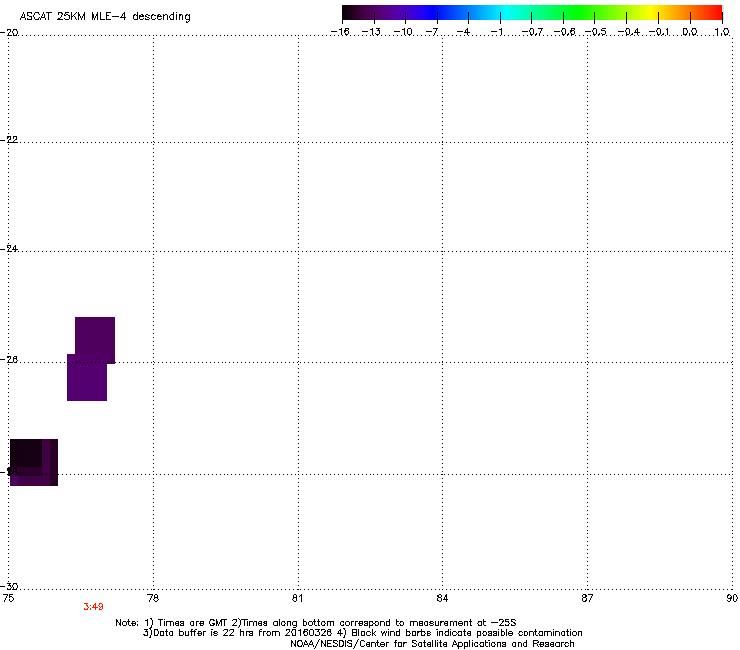The image size is (740, 650).
Task: Click the 90 longitude axis label
Action: click(x=732, y=598)
